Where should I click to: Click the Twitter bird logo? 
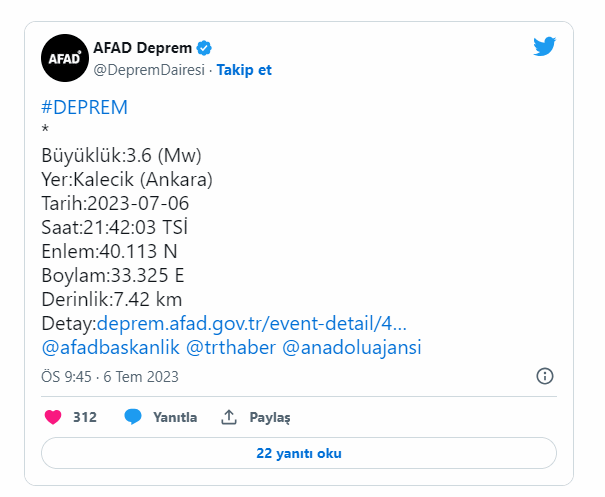point(544,47)
